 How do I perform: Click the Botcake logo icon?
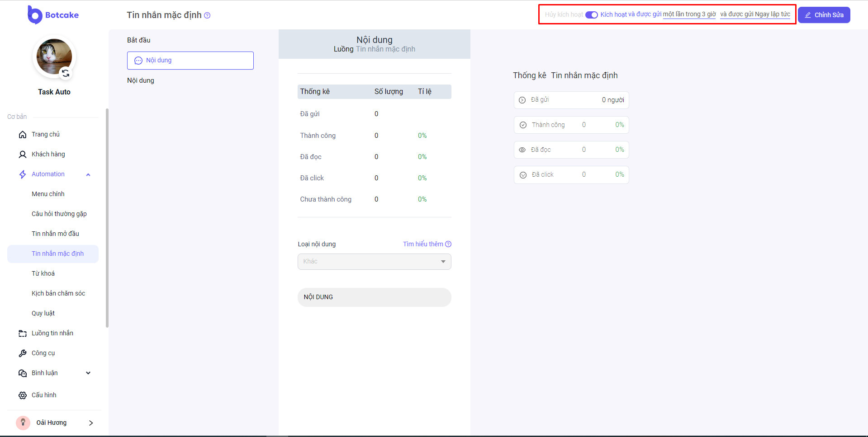point(34,15)
